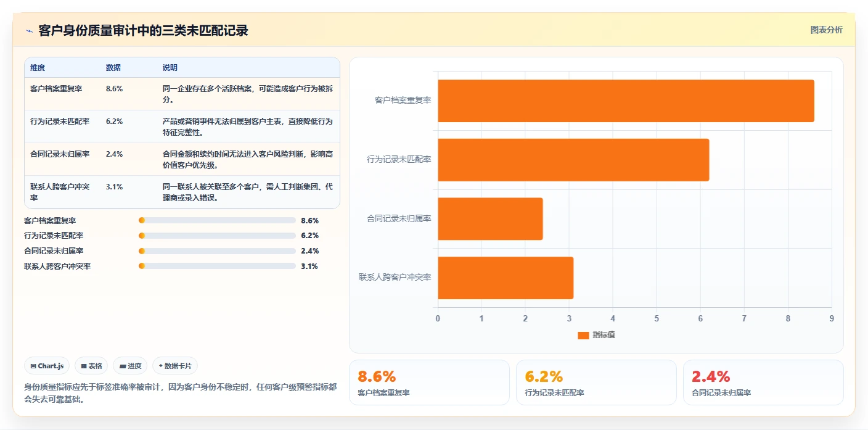
Task: Select the title 客户身份质量审计中的三类未匹配记录
Action: (143, 30)
